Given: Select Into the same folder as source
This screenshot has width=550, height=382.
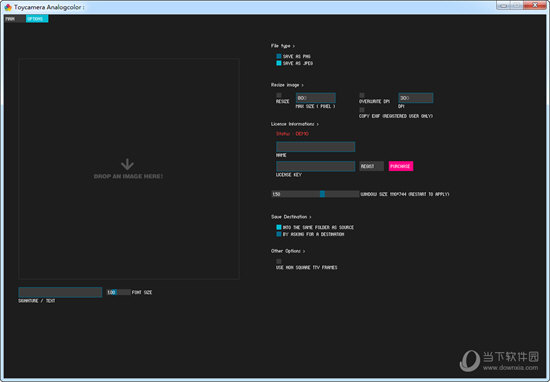Looking at the screenshot, I should click(279, 227).
